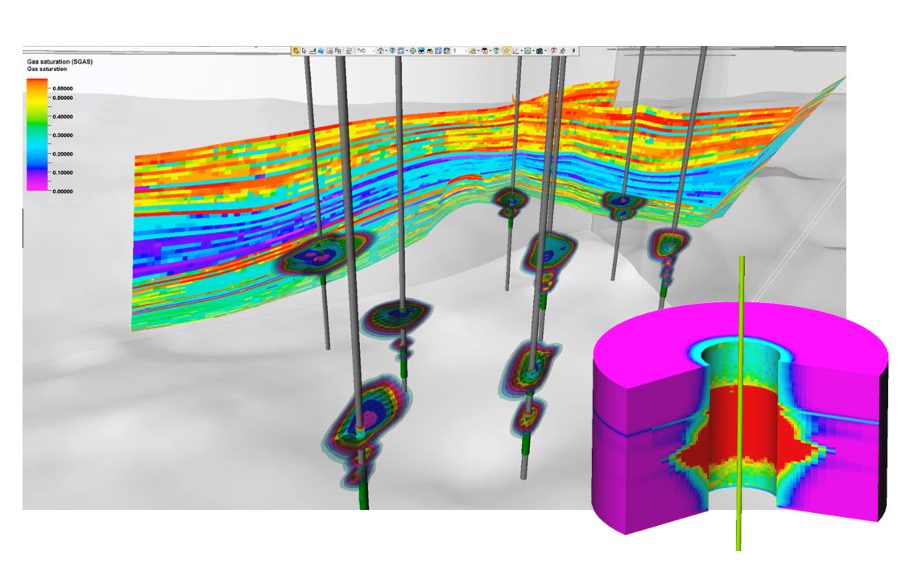The image size is (910, 588).
Task: Click the yellow target center icon
Action: coord(412,51)
